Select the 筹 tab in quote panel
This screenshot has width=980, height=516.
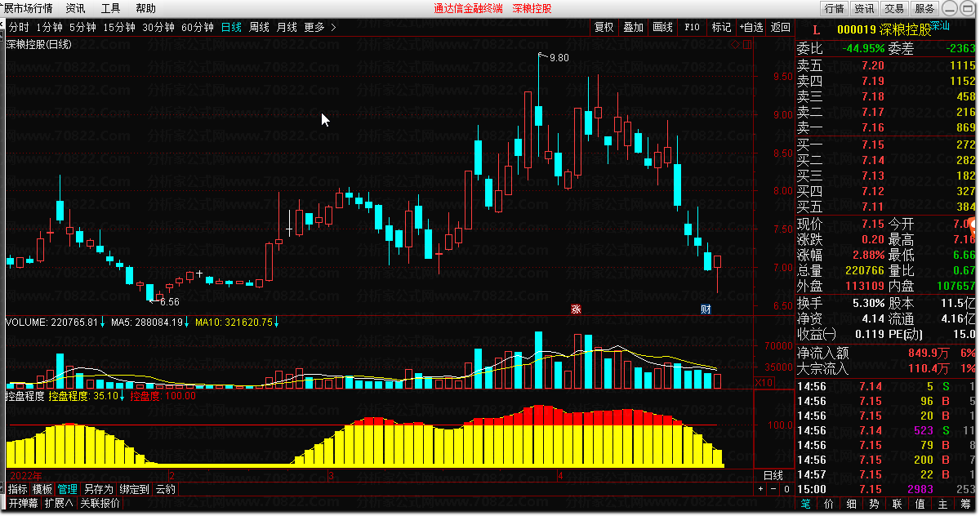pos(967,504)
